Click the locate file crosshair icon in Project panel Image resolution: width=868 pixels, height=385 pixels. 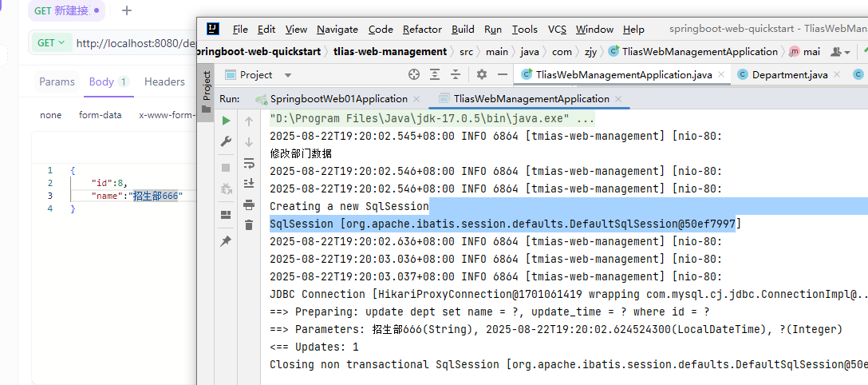pos(413,74)
